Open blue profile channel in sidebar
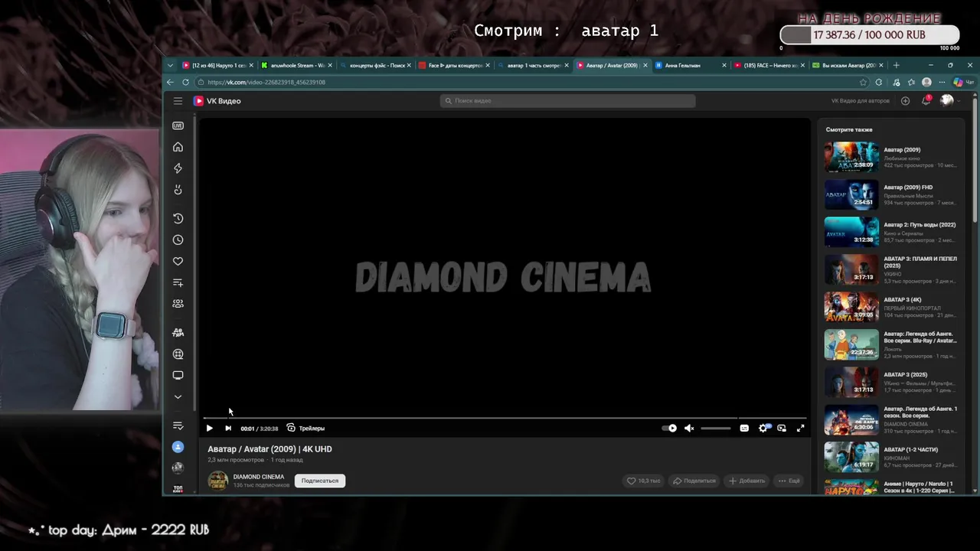This screenshot has width=980, height=551. (x=178, y=447)
